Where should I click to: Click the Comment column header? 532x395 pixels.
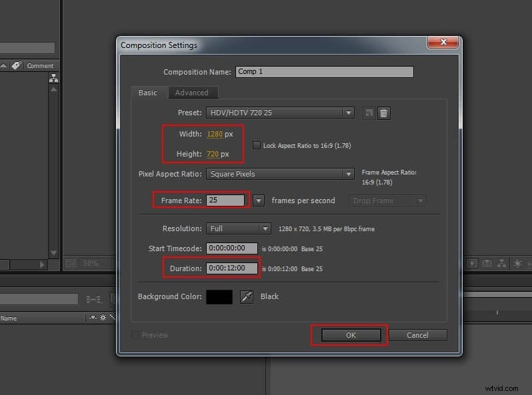click(x=41, y=65)
